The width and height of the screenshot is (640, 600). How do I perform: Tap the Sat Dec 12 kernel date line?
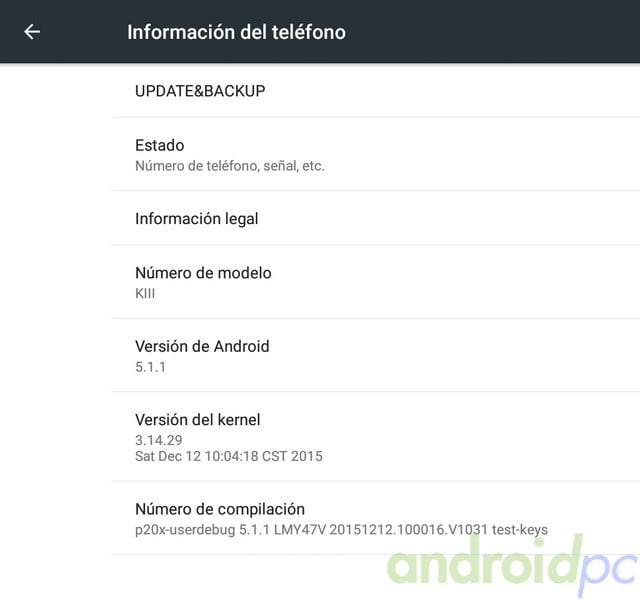(229, 456)
